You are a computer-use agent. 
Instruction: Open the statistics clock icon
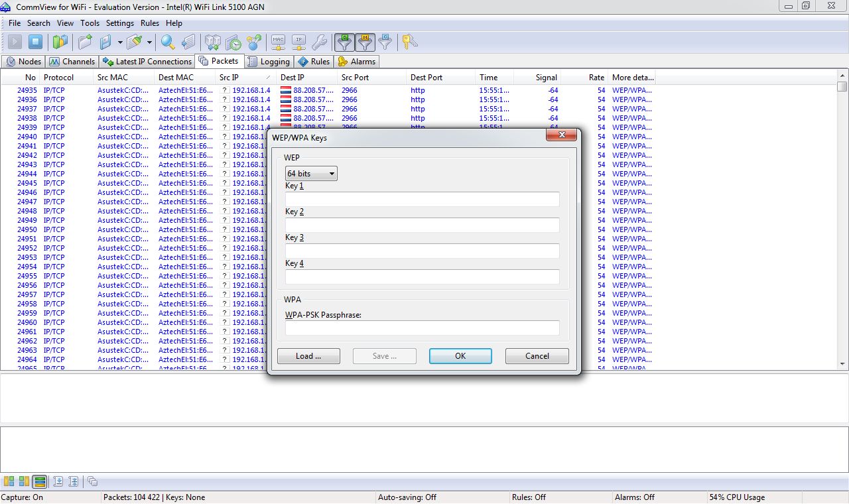click(x=233, y=42)
